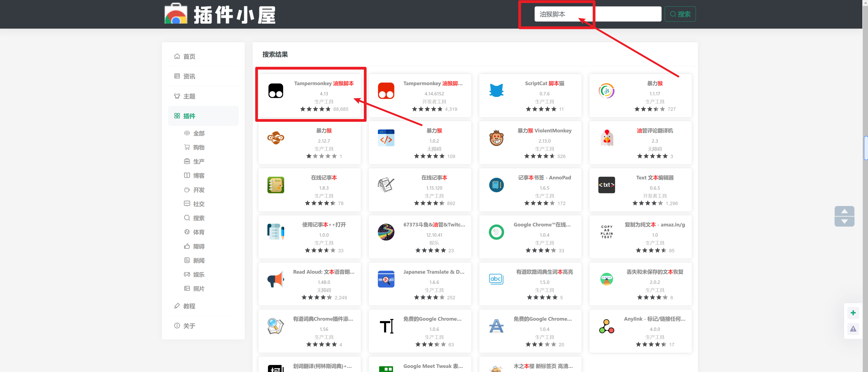Image resolution: width=868 pixels, height=372 pixels.
Task: Click the black Tampermonkey extension icon
Action: 275,91
